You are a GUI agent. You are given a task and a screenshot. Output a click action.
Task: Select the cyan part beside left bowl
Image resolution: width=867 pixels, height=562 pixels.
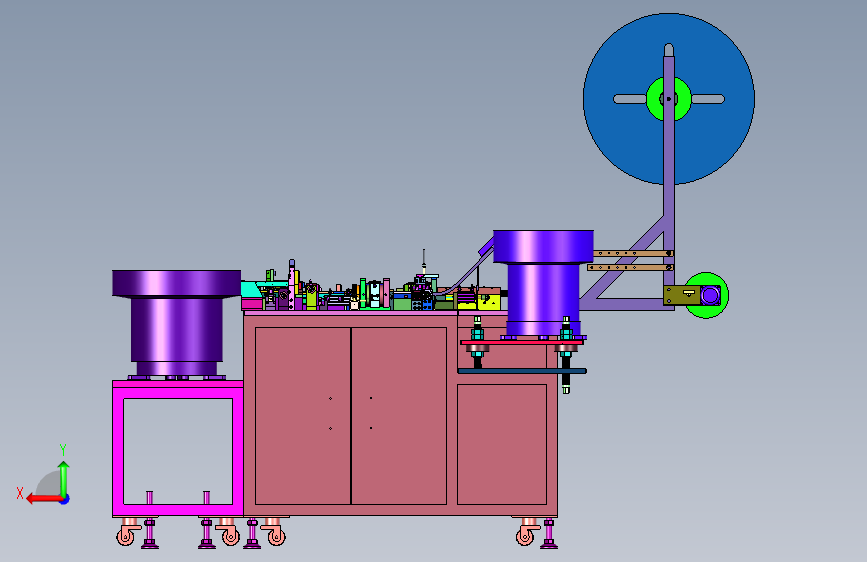(250, 289)
